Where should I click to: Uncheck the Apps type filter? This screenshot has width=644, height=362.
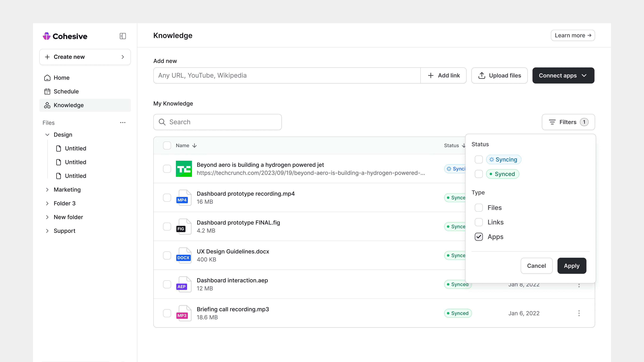(478, 237)
